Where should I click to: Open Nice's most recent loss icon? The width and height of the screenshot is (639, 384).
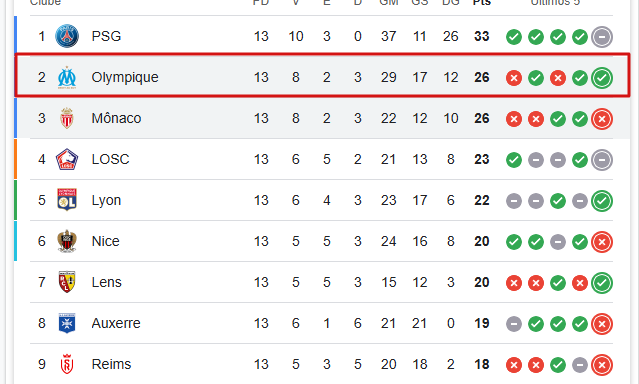pos(602,242)
